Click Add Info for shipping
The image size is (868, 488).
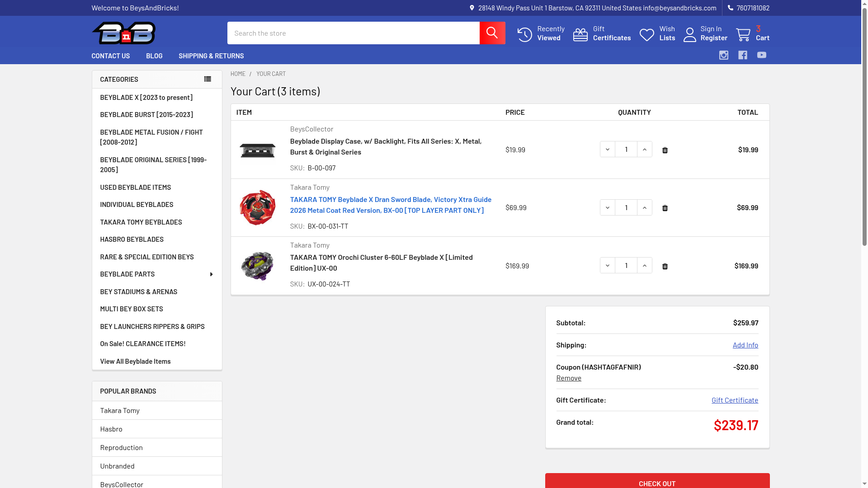pyautogui.click(x=745, y=345)
